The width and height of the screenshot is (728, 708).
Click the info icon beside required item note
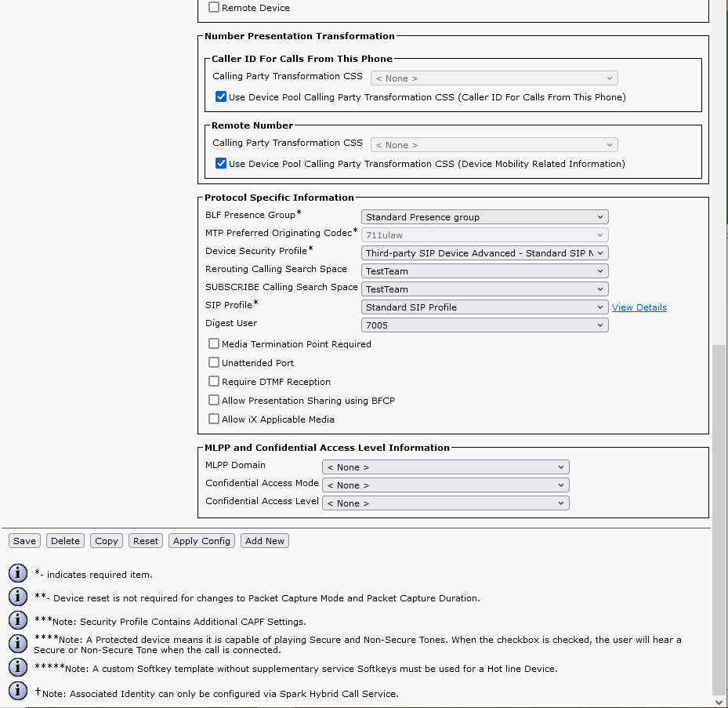[x=17, y=573]
